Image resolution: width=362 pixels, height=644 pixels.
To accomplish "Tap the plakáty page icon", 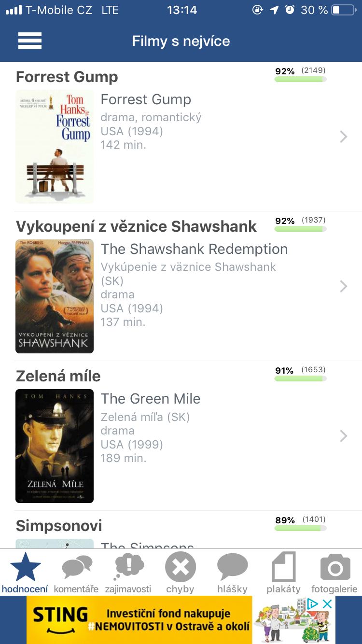I will tap(284, 567).
